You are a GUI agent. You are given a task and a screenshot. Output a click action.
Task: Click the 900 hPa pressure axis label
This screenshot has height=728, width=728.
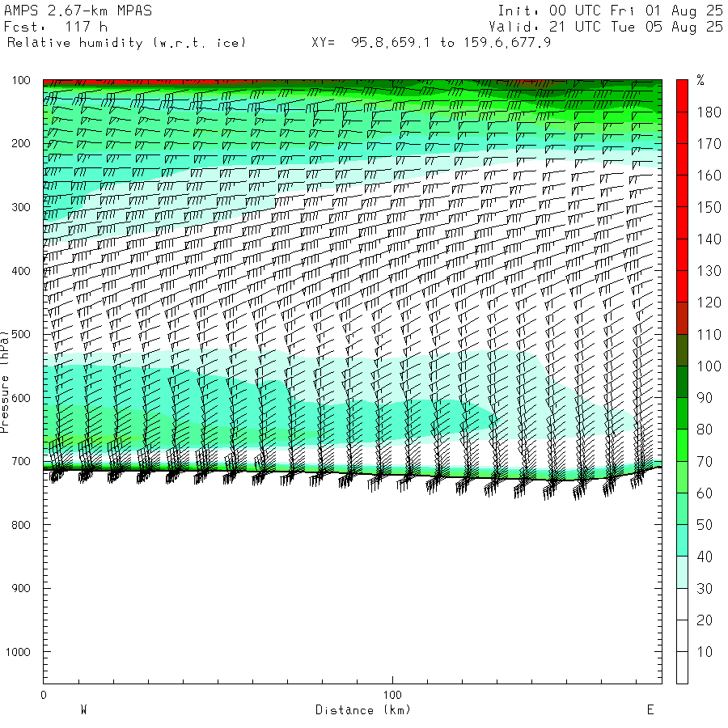click(x=21, y=588)
